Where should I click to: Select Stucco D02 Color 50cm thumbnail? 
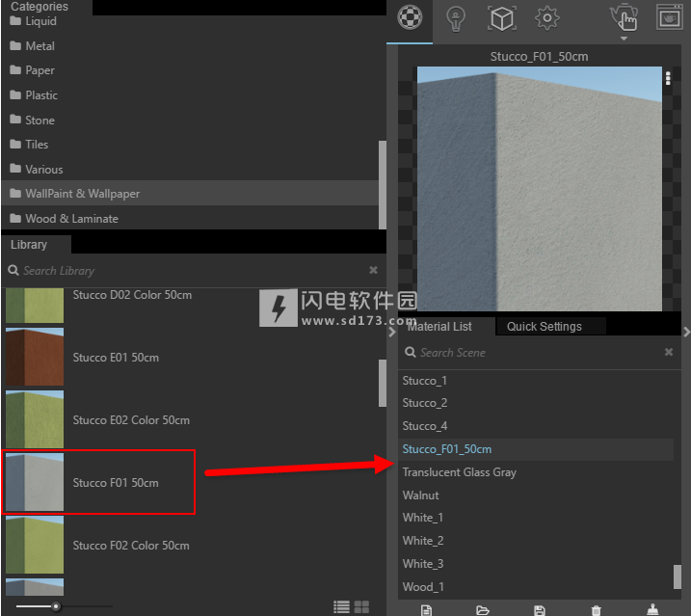35,306
